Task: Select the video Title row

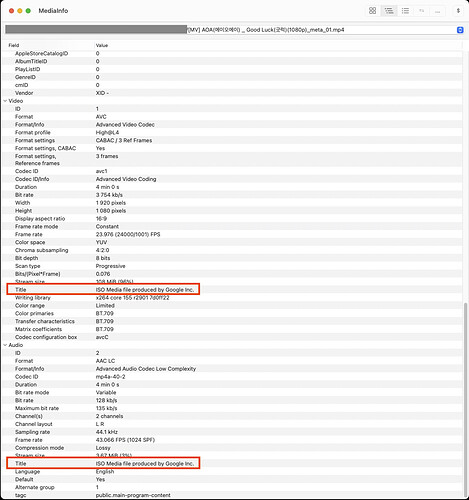Action: (x=232, y=290)
